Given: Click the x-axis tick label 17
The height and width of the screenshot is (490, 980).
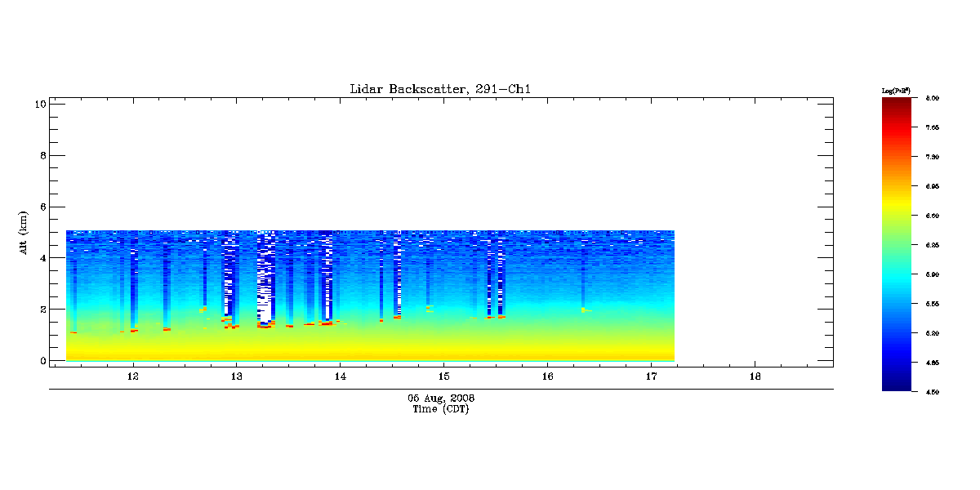Looking at the screenshot, I should pyautogui.click(x=651, y=376).
